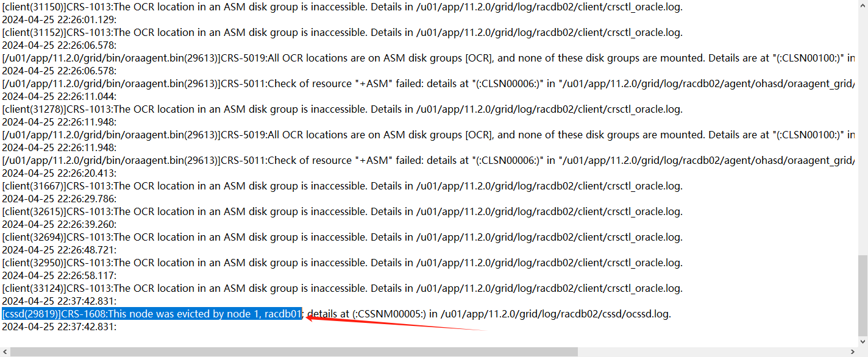Viewport: 868px width, 357px height.
Task: Select the client(31278) CRS-1013 log line
Action: [342, 109]
